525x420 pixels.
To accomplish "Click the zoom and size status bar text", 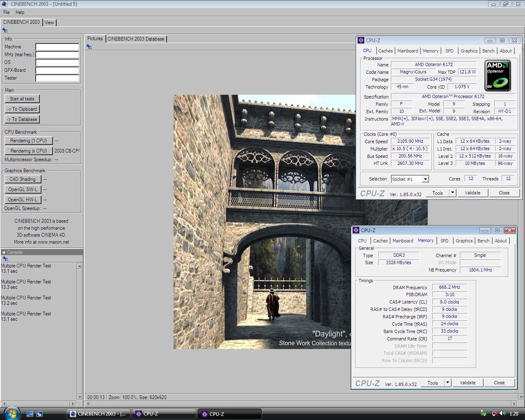I will [137, 397].
